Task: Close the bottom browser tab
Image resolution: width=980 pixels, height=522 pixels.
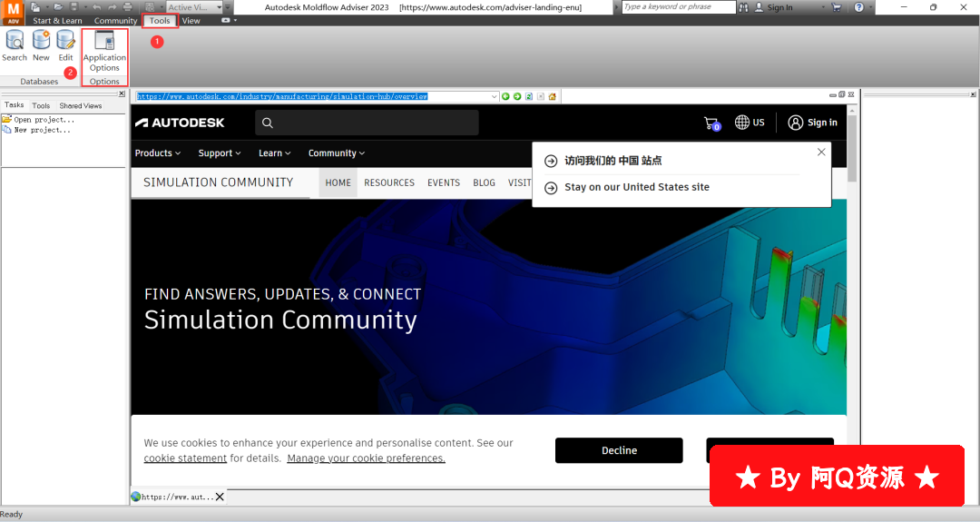Action: click(220, 497)
